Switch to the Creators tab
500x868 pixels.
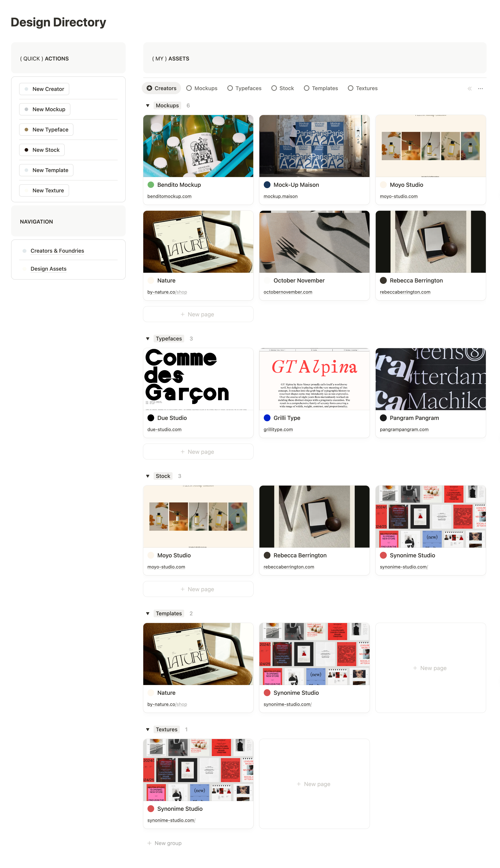[x=161, y=88]
